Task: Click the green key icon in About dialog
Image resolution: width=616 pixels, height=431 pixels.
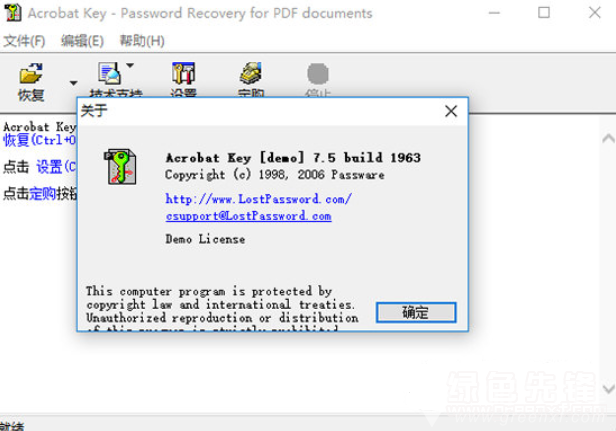Action: click(121, 167)
